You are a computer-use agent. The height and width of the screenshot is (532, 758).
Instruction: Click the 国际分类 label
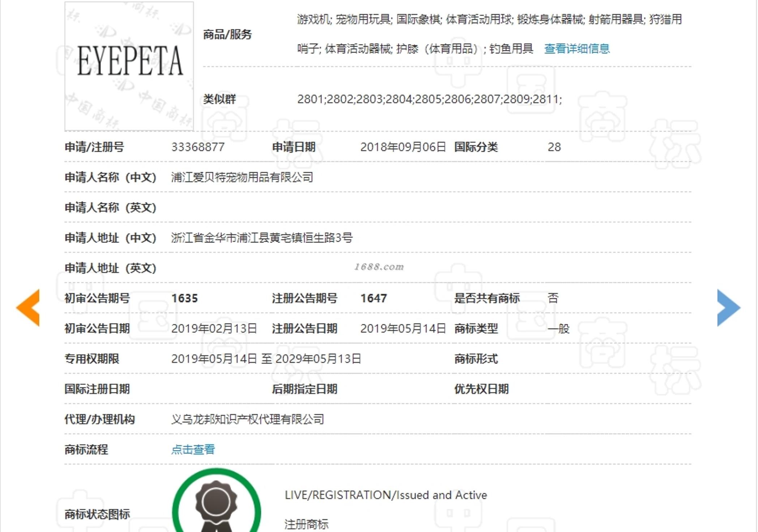point(476,147)
